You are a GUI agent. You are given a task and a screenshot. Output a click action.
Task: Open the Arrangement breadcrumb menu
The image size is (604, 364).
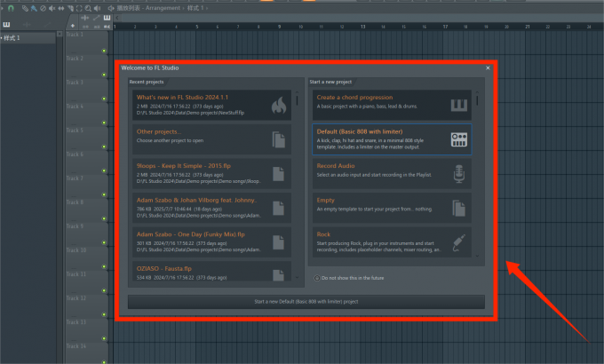point(163,8)
